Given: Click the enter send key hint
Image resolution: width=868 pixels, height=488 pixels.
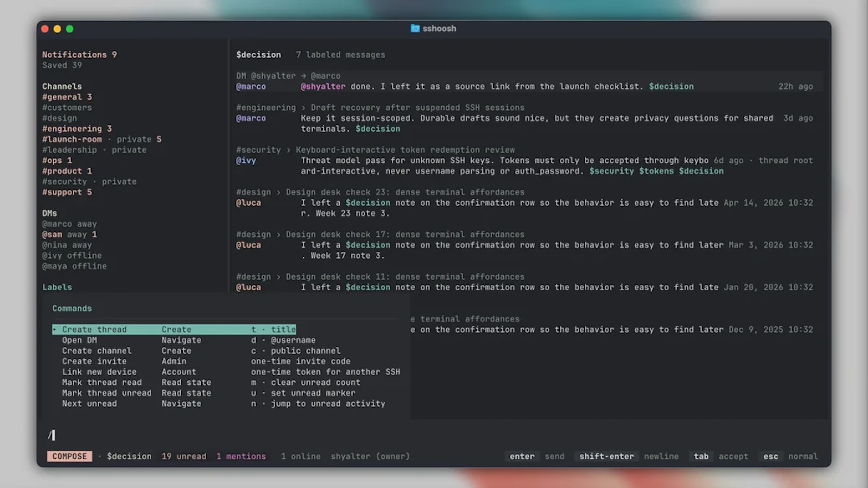Looking at the screenshot, I should [x=537, y=457].
